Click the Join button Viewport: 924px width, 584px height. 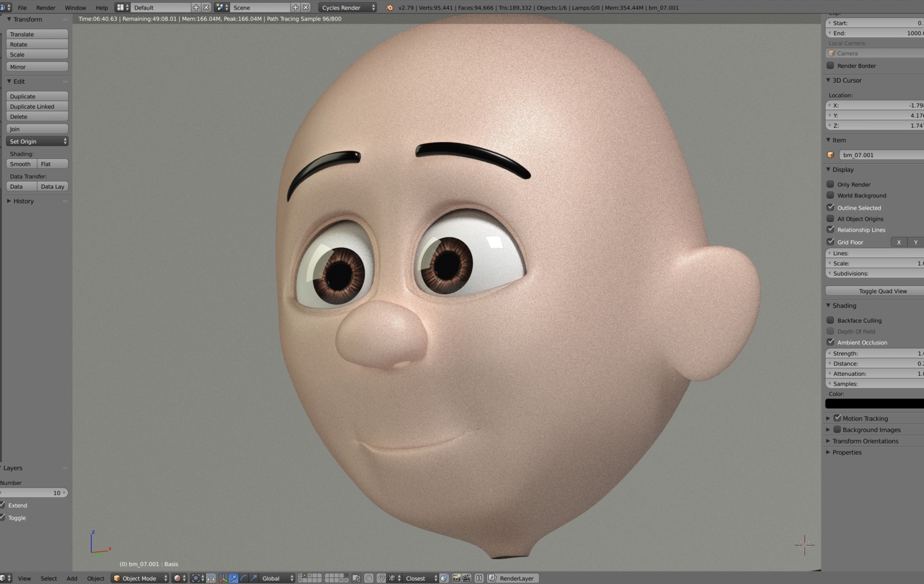37,129
